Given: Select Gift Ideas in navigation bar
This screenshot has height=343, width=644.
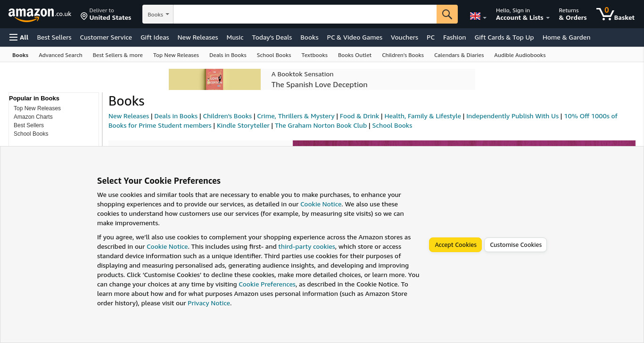Looking at the screenshot, I should click(x=155, y=37).
